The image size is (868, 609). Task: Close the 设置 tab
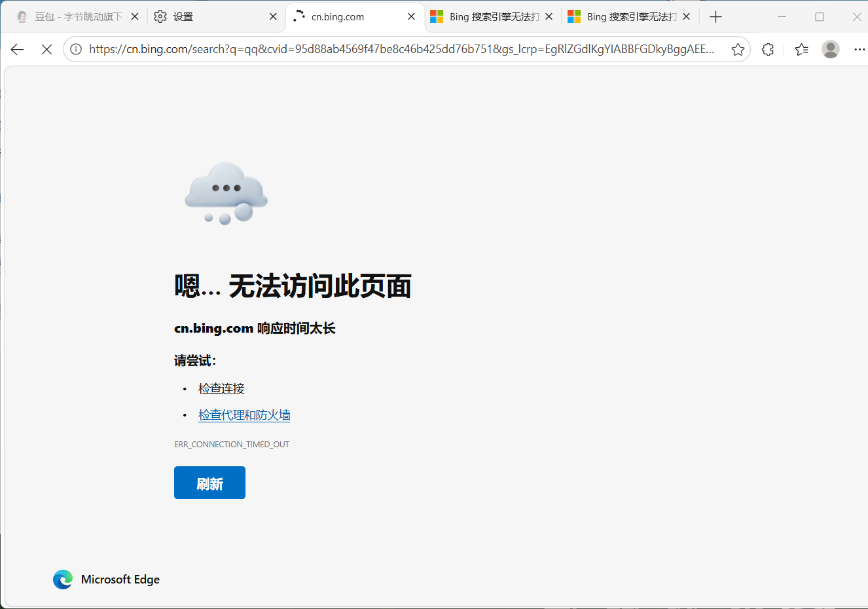pos(273,16)
